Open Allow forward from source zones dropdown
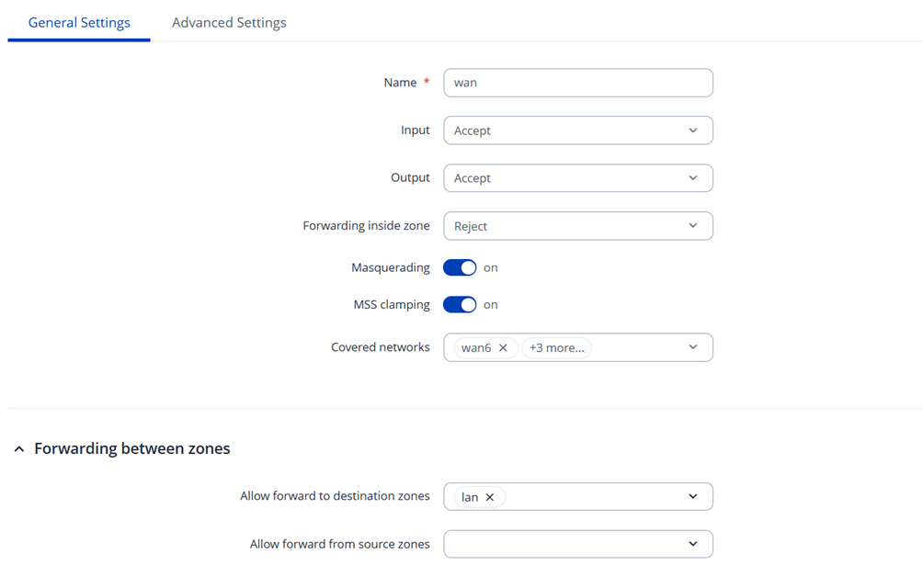The width and height of the screenshot is (923, 588). tap(577, 544)
